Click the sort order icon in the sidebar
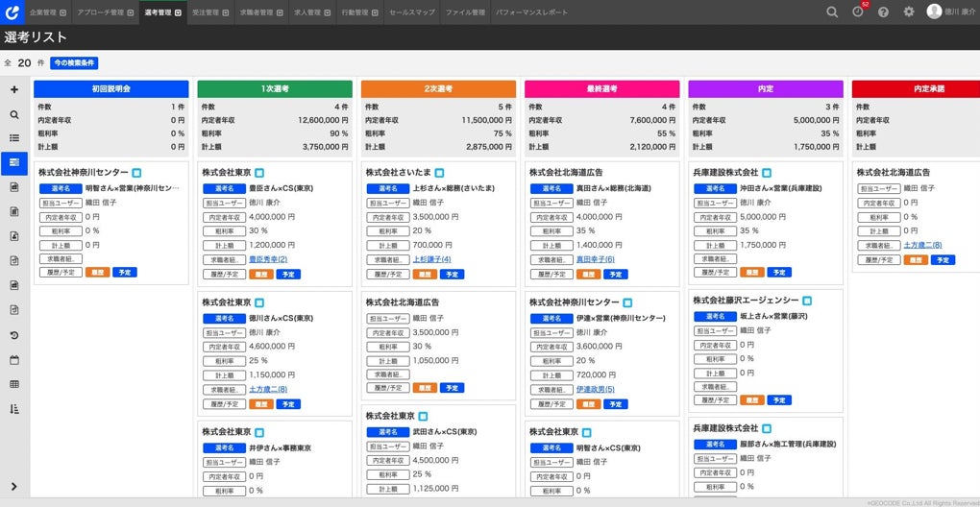980x507 pixels. click(14, 409)
